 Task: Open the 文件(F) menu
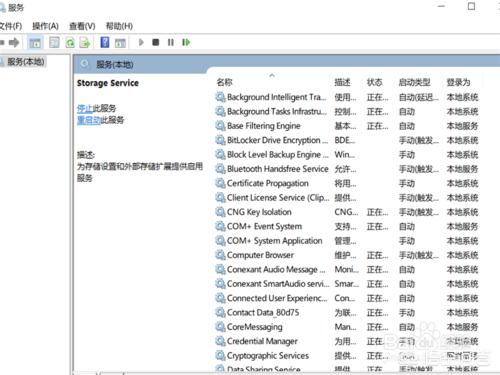click(x=11, y=26)
